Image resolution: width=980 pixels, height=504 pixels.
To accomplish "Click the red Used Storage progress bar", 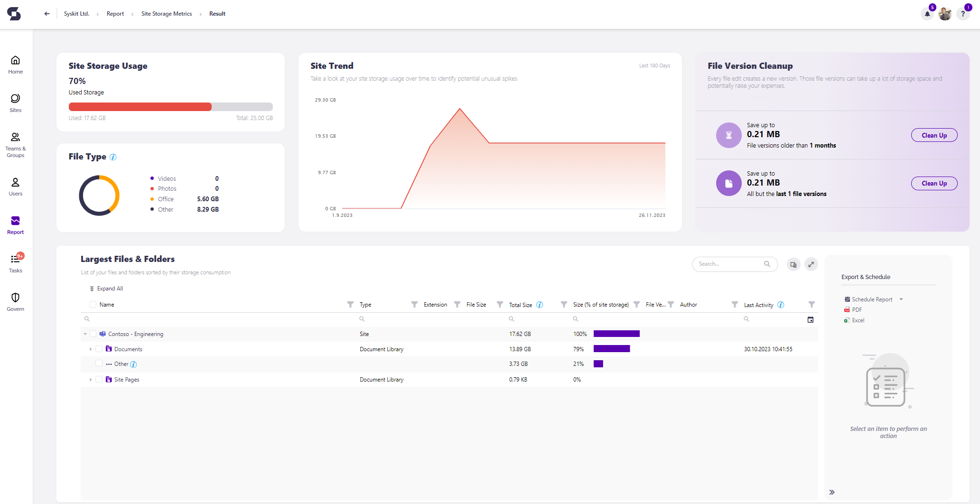I will (140, 107).
